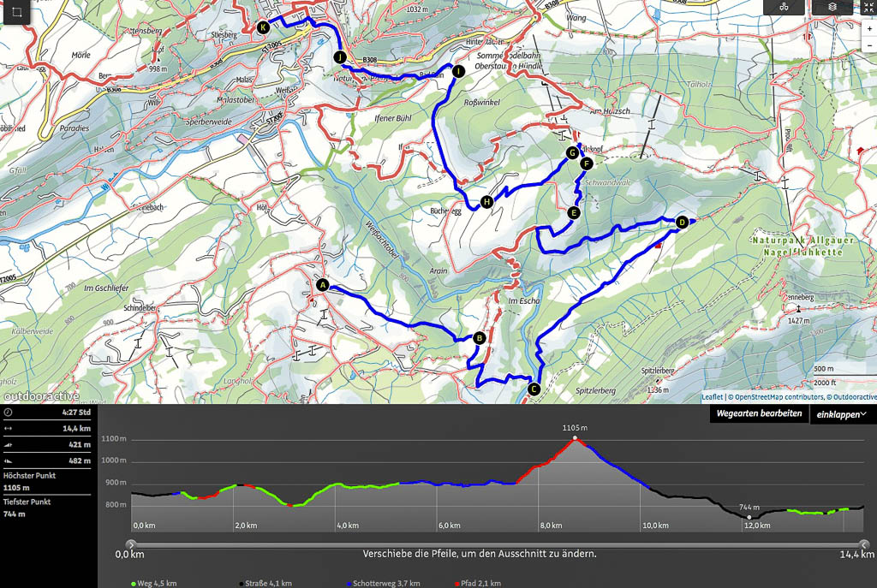Screen dimensions: 877x588
Task: Click the selection box tool icon
Action: (16, 14)
